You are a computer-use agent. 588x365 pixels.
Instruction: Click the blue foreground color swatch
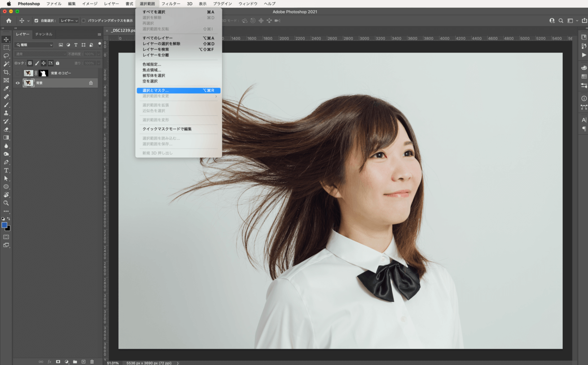click(x=4, y=225)
